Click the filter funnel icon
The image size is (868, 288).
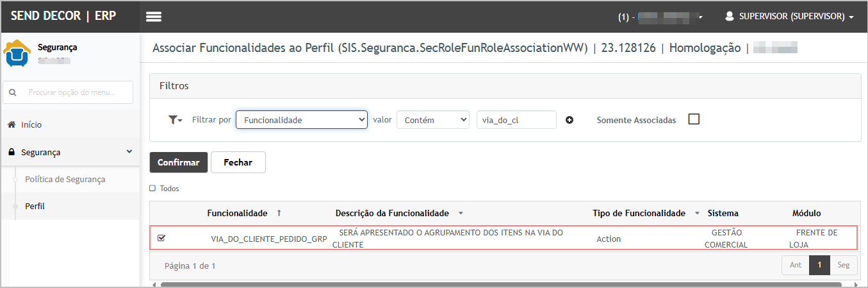tap(173, 120)
